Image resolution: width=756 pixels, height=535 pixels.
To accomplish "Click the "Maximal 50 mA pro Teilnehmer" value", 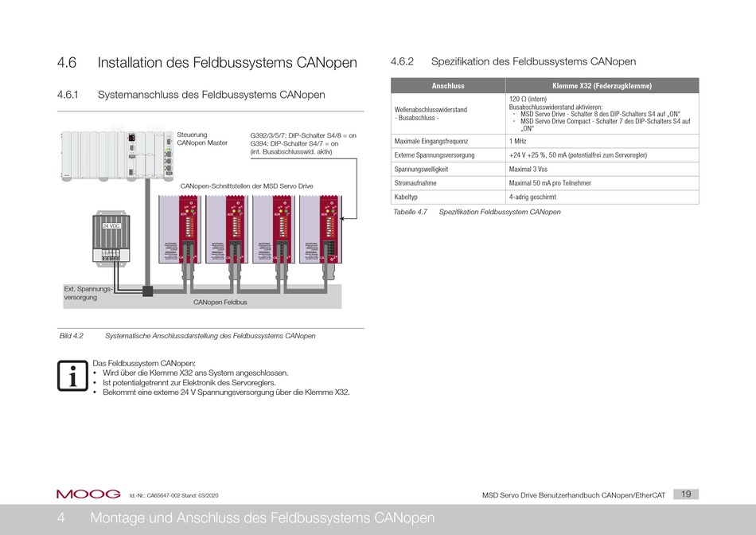I will [x=550, y=183].
